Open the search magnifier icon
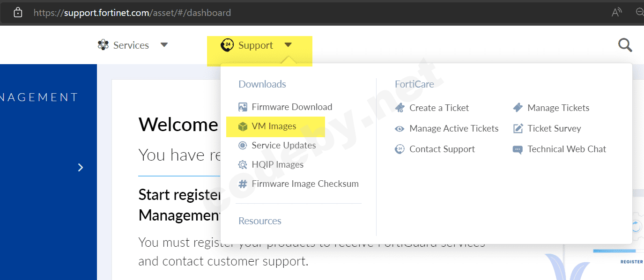This screenshot has height=280, width=644. pyautogui.click(x=625, y=45)
